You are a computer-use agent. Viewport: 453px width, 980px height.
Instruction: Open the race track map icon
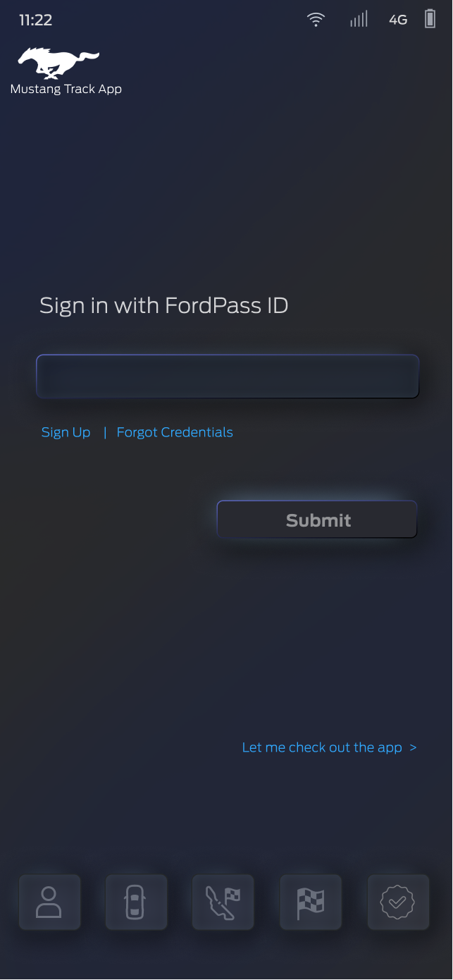click(223, 902)
